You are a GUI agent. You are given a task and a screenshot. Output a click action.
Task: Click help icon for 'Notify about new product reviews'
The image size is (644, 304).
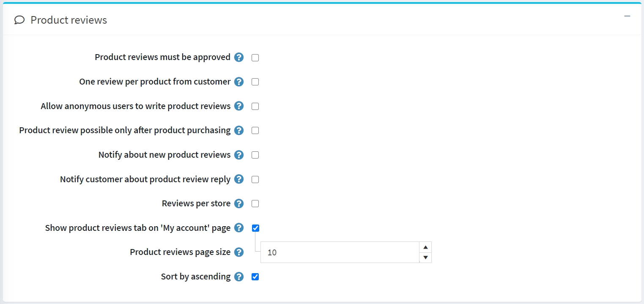(239, 155)
